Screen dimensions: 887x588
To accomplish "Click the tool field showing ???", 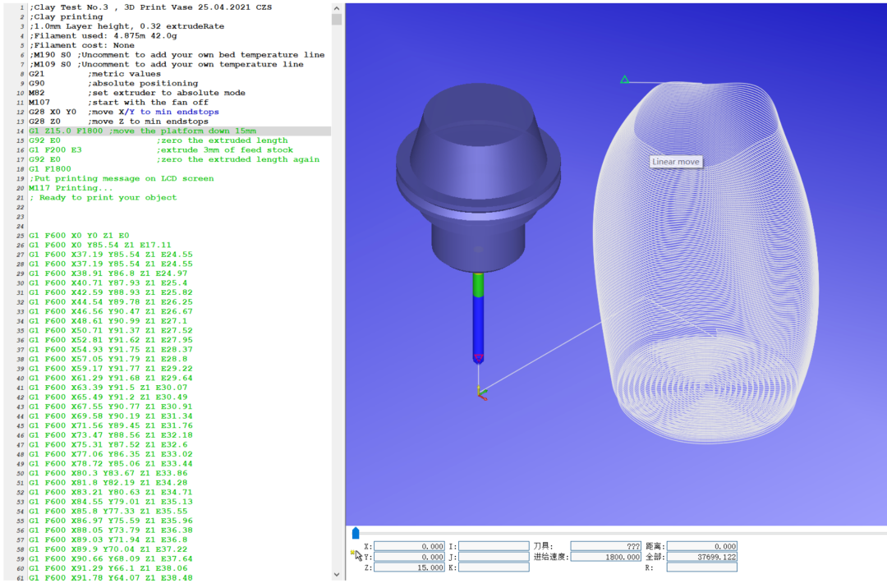I will point(606,546).
